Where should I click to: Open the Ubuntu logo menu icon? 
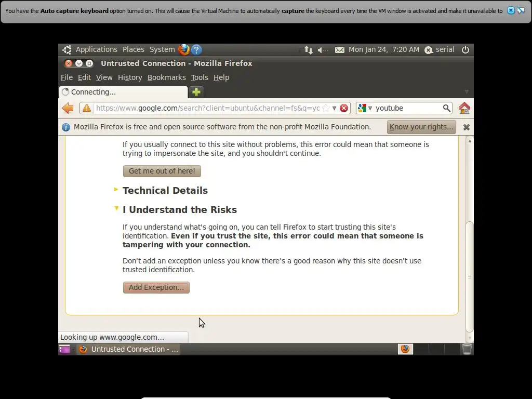point(67,49)
